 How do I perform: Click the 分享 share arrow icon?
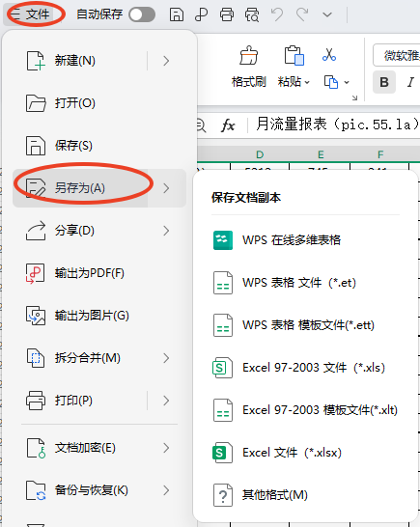36,231
